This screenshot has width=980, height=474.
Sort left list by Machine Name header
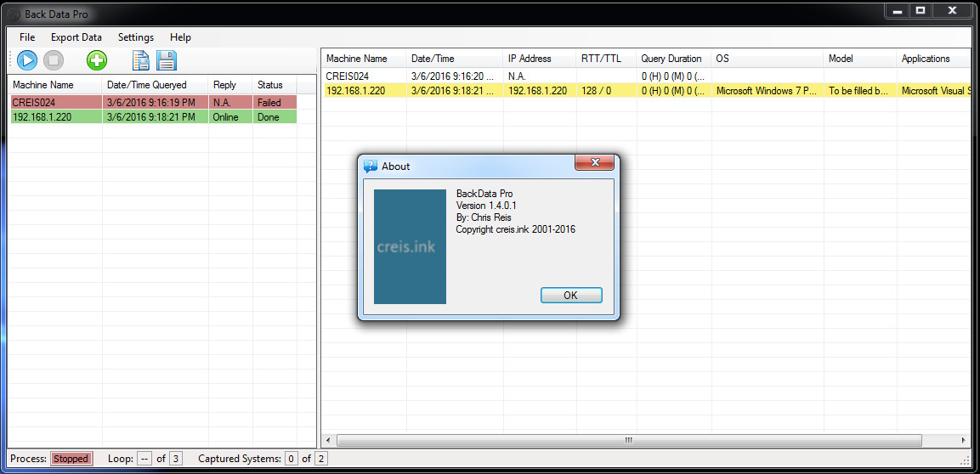[x=54, y=85]
